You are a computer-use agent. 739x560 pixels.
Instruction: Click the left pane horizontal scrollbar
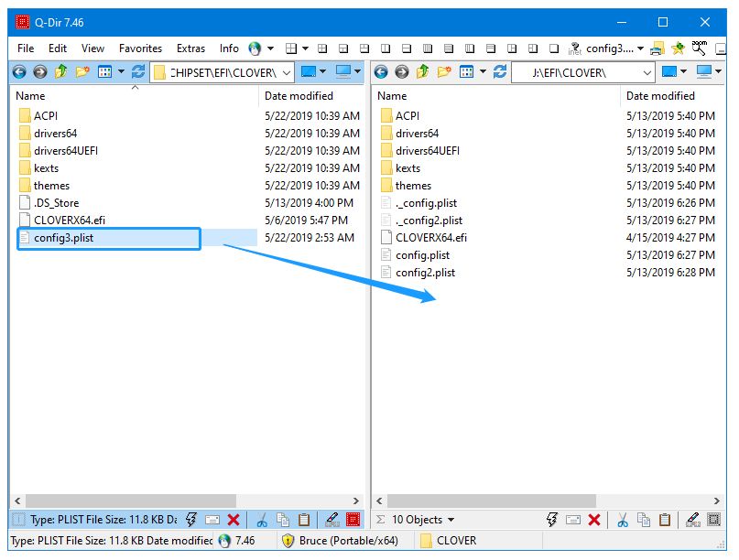coord(137,501)
